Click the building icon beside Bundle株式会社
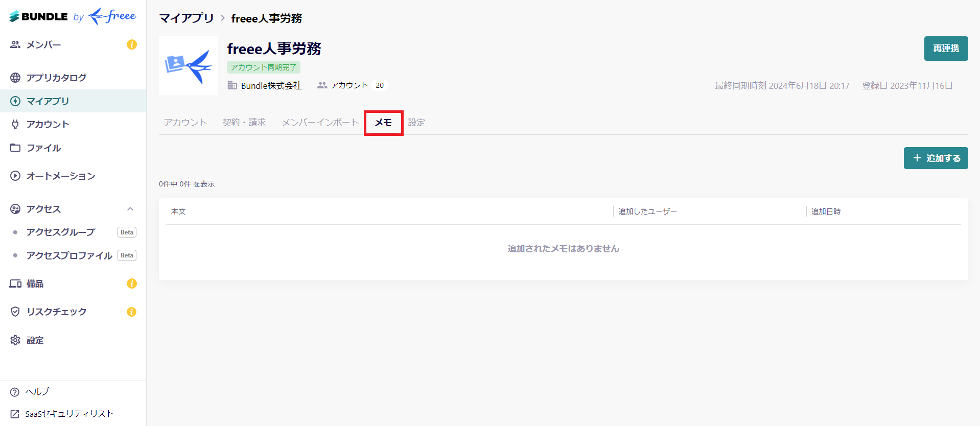This screenshot has width=980, height=426. [232, 85]
